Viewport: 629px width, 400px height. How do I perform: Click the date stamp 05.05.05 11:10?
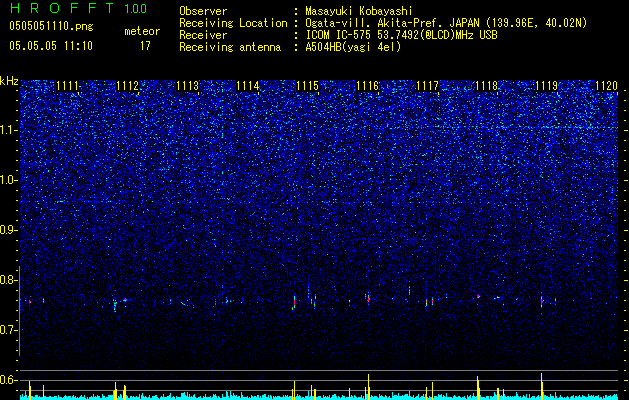coord(51,46)
